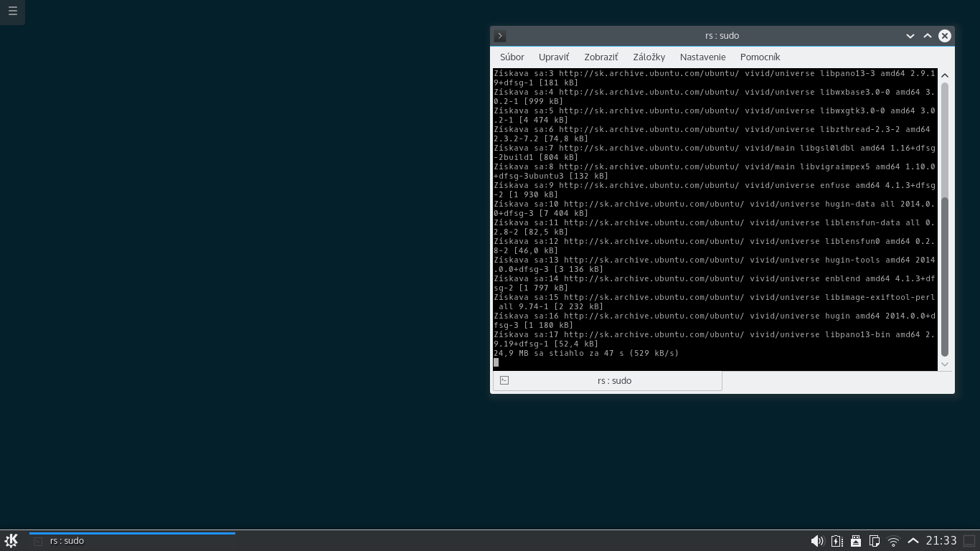Open the clipboard tray icon
Screen dimensions: 980x551
(875, 541)
